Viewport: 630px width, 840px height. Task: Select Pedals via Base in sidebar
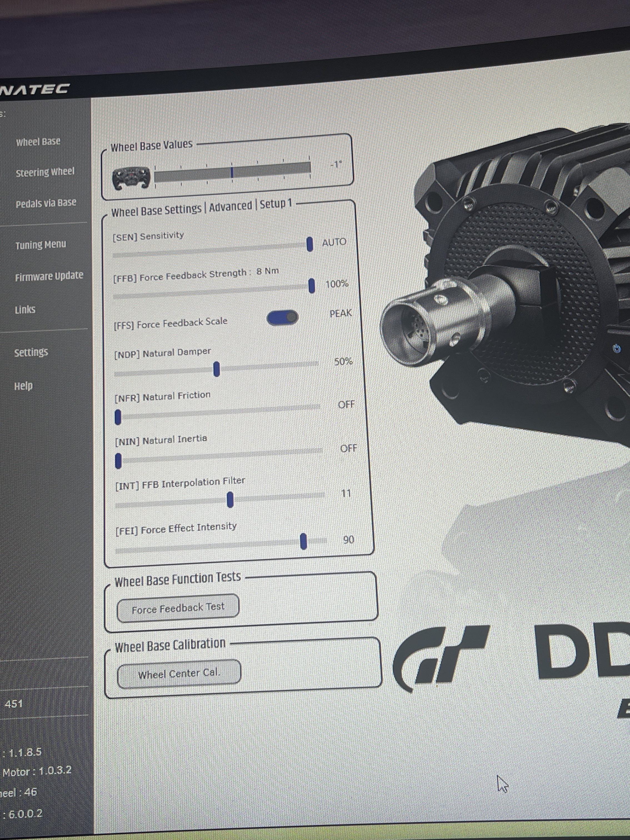pyautogui.click(x=46, y=203)
